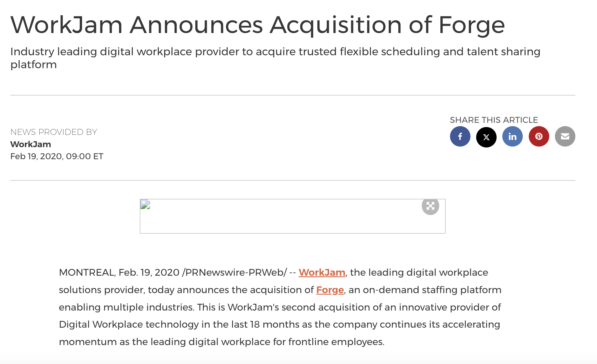
Task: Click the "SHARE THIS ARTICLE" heading
Action: click(x=494, y=120)
